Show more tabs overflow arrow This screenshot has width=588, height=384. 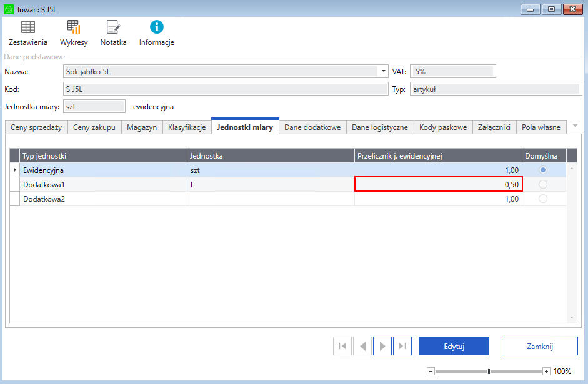576,126
